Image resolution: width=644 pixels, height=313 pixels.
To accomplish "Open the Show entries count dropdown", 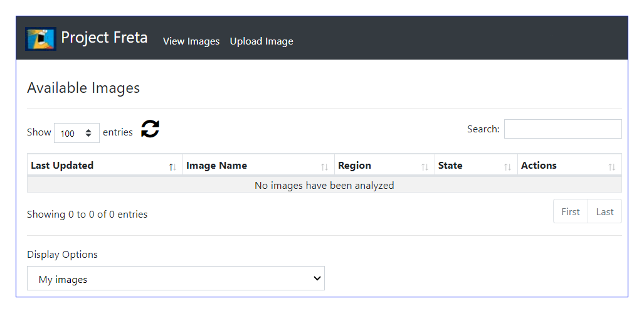I will click(77, 133).
